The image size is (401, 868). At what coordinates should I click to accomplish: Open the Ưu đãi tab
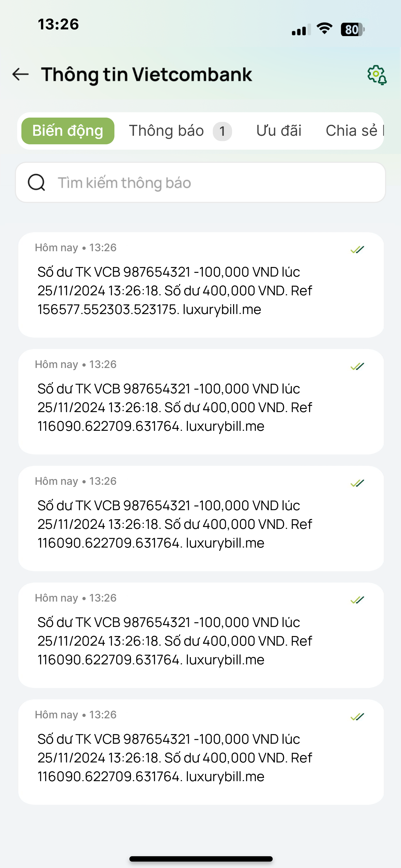[279, 131]
